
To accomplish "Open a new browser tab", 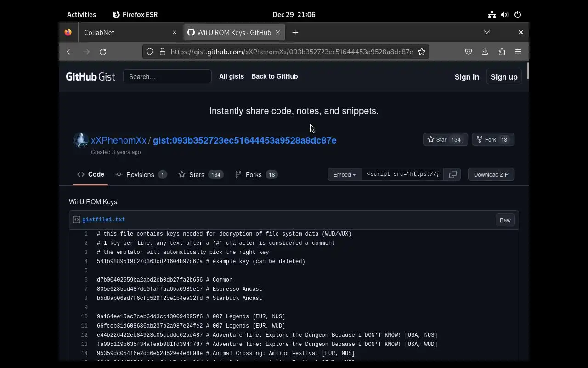I will click(295, 32).
